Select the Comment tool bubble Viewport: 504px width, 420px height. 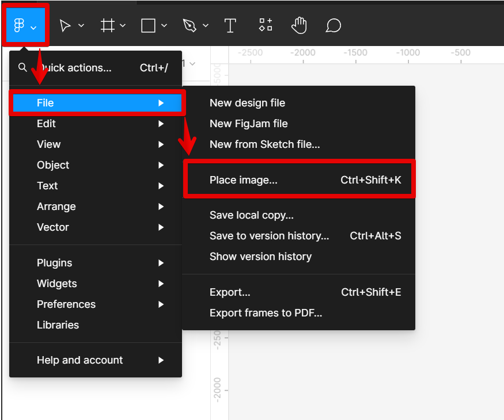pyautogui.click(x=333, y=26)
